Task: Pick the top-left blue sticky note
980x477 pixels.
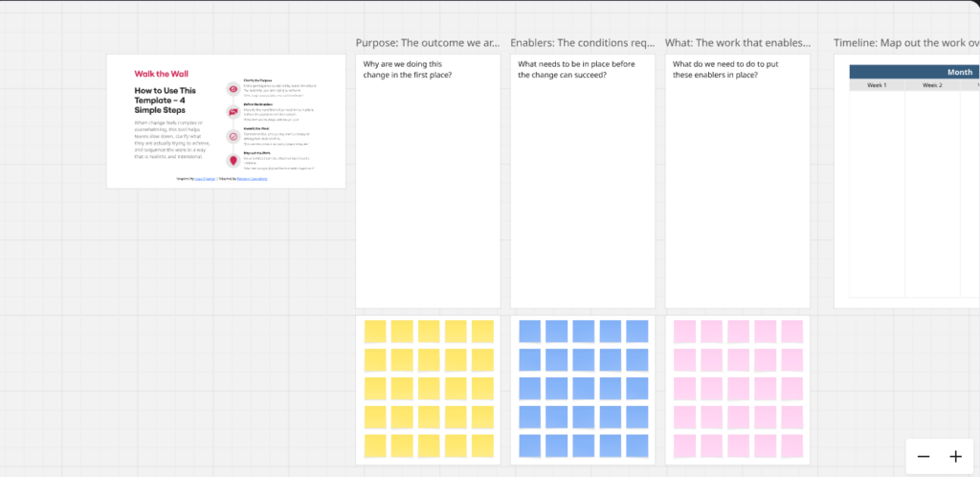Action: pyautogui.click(x=530, y=331)
